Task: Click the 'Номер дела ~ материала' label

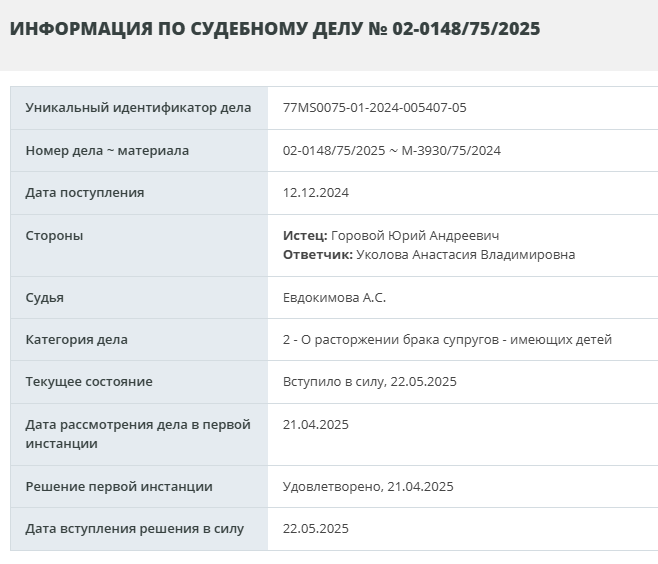Action: click(x=107, y=151)
